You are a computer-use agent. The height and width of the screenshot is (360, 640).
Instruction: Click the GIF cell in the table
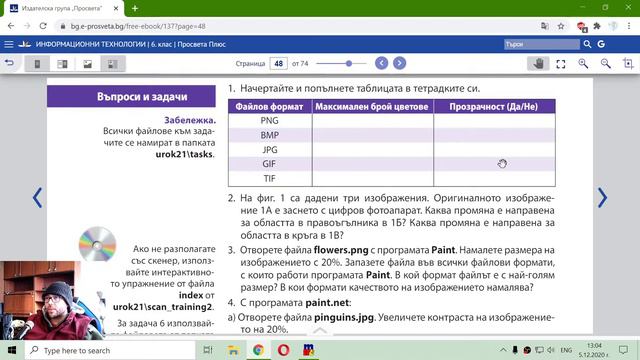269,164
